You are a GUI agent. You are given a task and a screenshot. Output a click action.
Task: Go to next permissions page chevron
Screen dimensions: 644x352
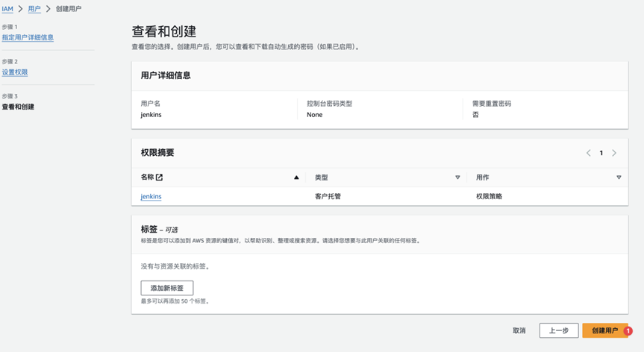coord(614,153)
